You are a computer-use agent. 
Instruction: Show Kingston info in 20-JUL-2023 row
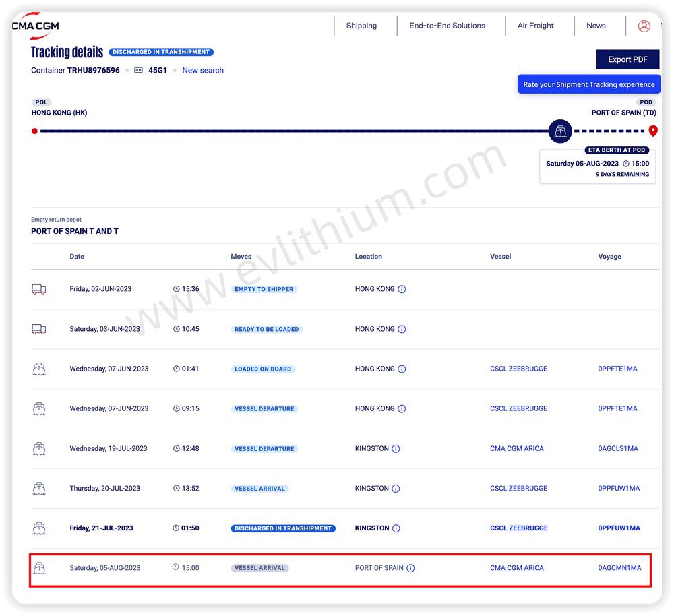(x=396, y=489)
